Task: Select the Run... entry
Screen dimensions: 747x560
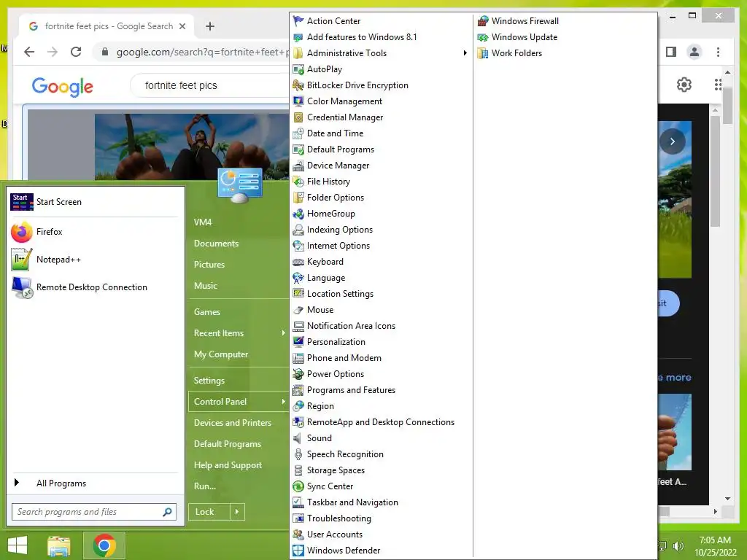Action: coord(205,486)
